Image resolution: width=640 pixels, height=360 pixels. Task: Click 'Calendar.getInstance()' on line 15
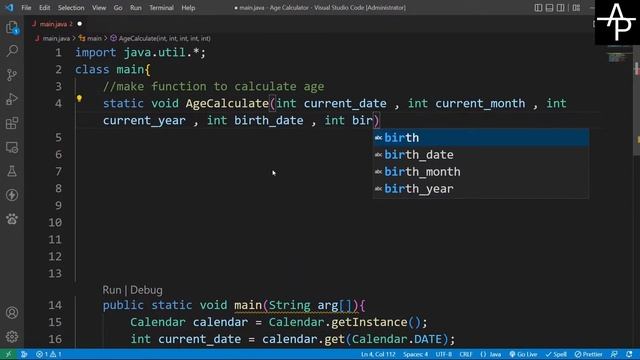click(x=344, y=322)
